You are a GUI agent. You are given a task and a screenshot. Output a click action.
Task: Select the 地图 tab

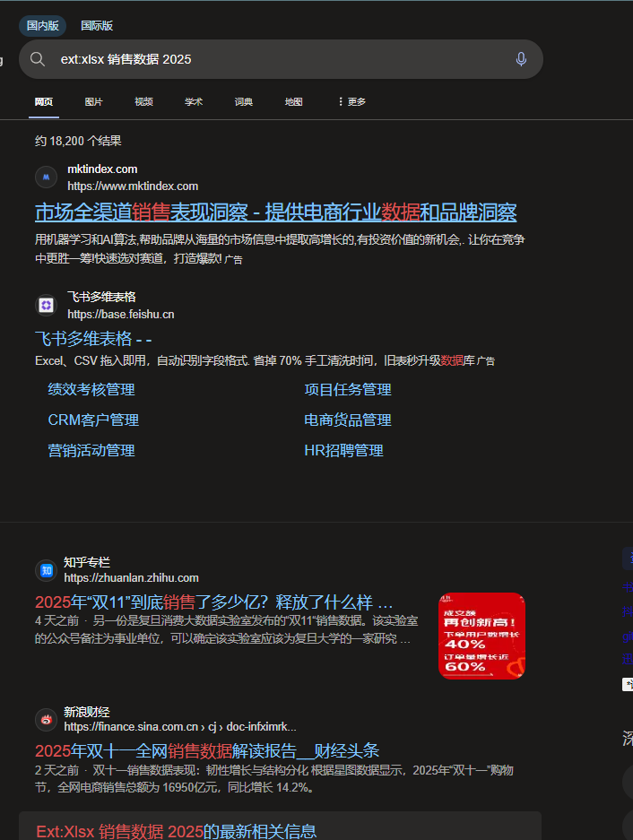coord(294,102)
